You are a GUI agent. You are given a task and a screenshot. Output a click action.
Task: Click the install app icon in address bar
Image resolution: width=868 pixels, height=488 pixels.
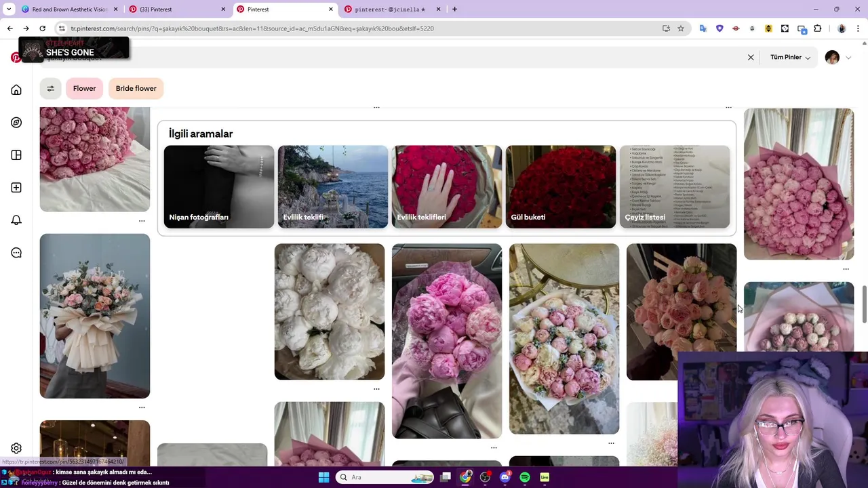click(666, 28)
